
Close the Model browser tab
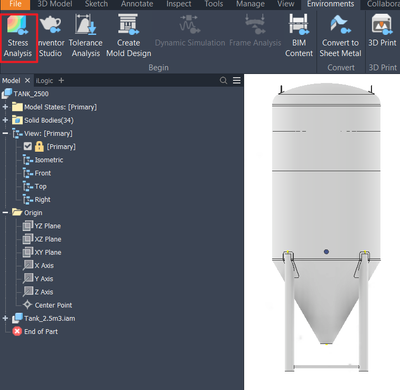point(27,80)
